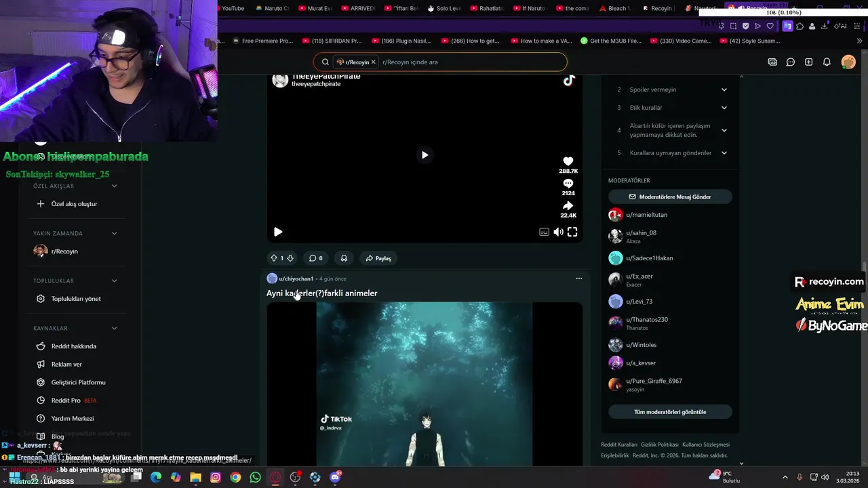The height and width of the screenshot is (488, 868).
Task: Open the Get the M3U8 File bookmark
Action: (611, 41)
